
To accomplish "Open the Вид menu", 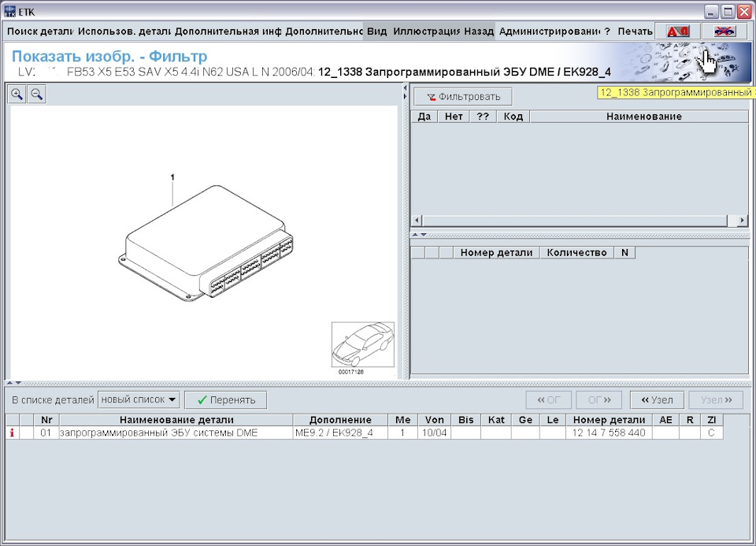I will (376, 32).
